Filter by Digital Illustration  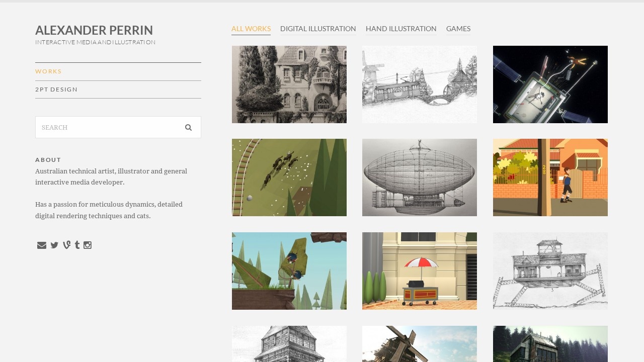pos(318,29)
